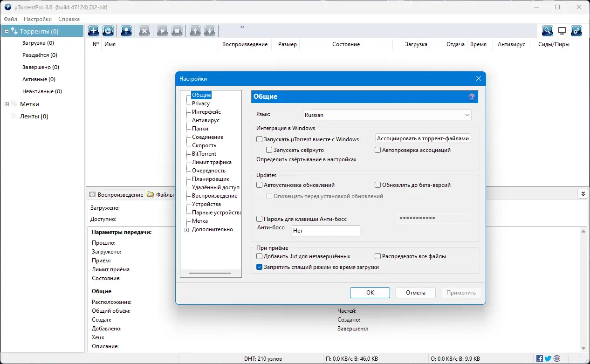Click the Add Torrent plus icon
Screen dimensions: 590x364
(94, 31)
